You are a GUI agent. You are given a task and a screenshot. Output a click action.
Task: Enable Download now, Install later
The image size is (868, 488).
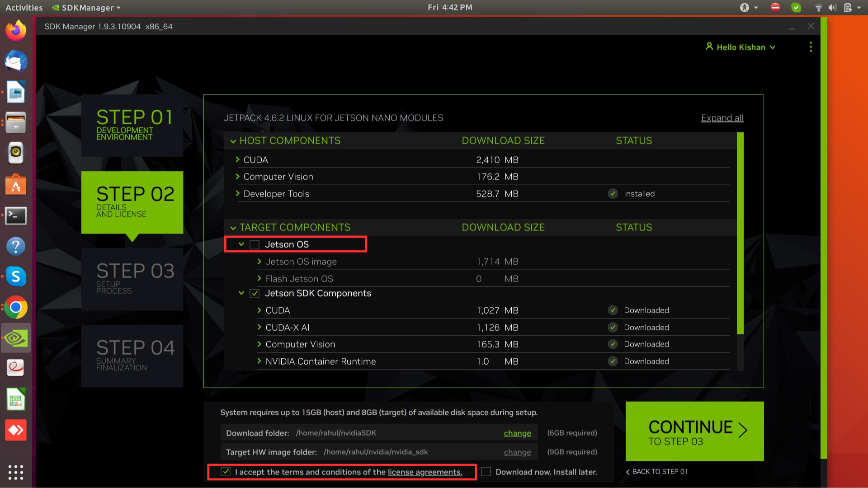(486, 472)
